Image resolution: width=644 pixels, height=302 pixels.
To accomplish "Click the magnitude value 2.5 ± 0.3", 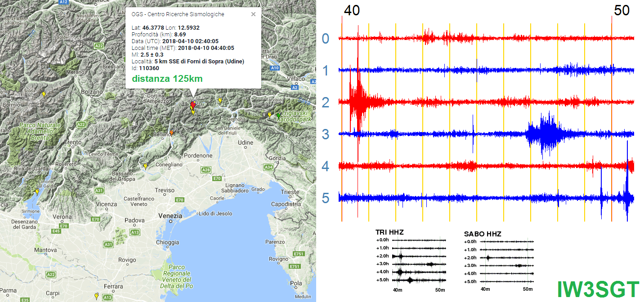I will [x=152, y=54].
